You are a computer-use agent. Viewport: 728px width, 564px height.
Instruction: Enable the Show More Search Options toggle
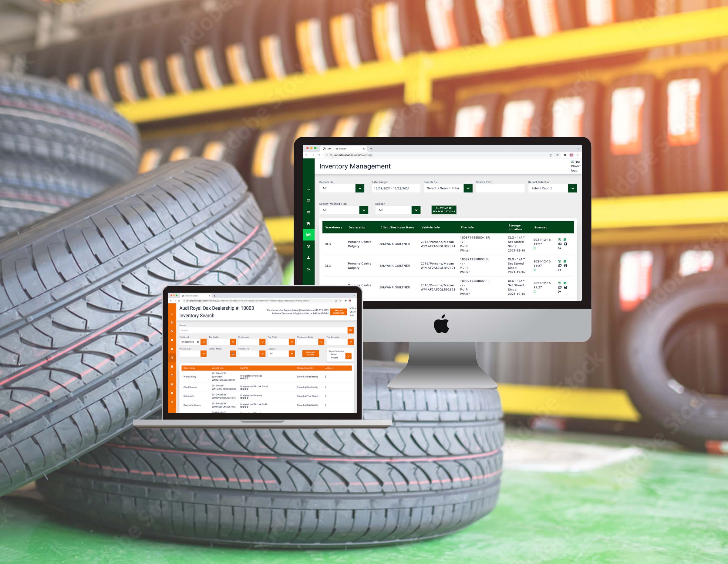click(x=444, y=209)
